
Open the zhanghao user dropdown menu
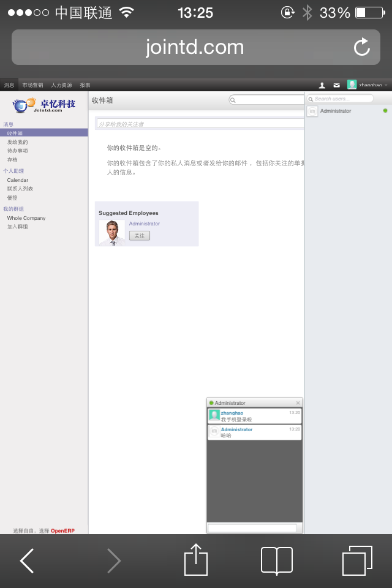click(x=369, y=85)
